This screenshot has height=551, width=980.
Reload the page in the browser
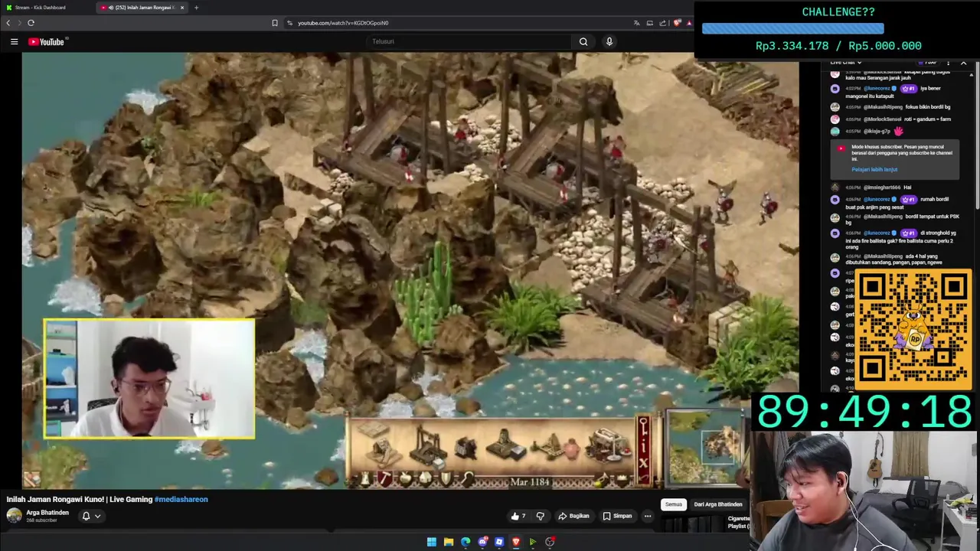pyautogui.click(x=31, y=23)
